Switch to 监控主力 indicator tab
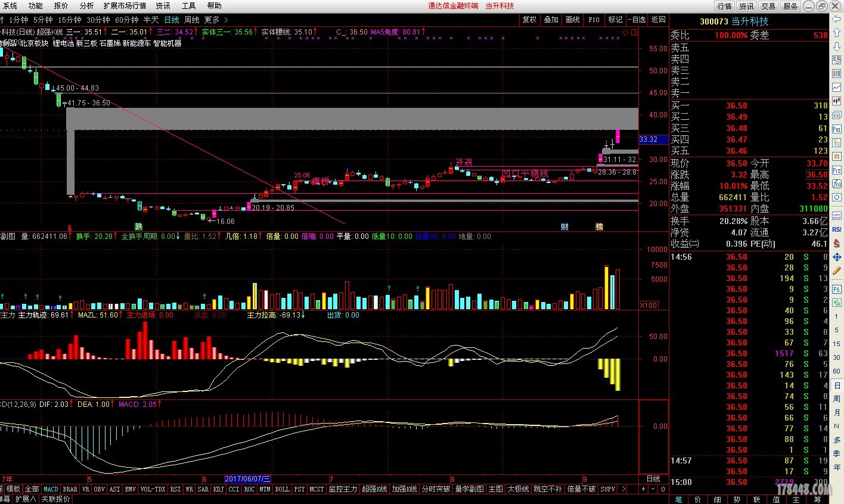844x504 pixels. pos(343,489)
